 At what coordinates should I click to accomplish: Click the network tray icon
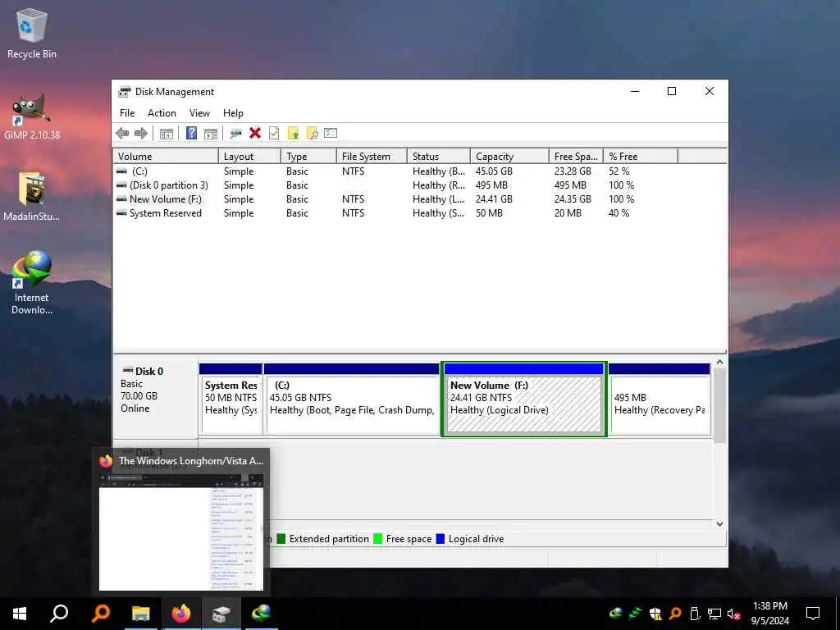point(714,614)
